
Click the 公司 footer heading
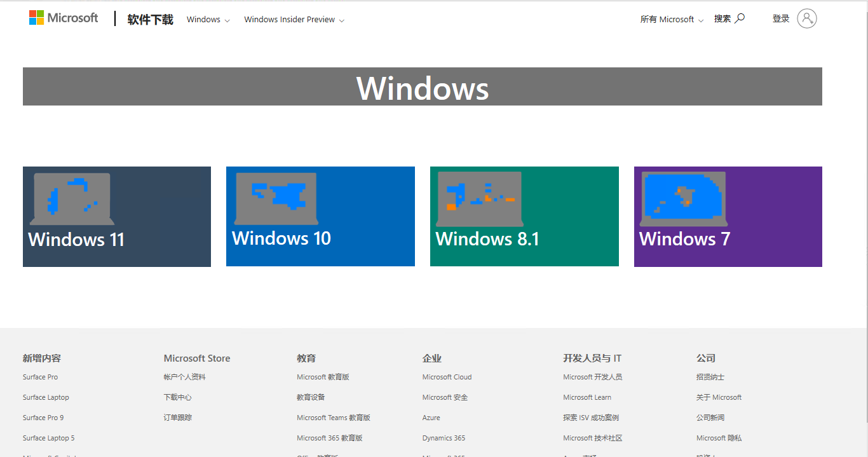point(706,358)
